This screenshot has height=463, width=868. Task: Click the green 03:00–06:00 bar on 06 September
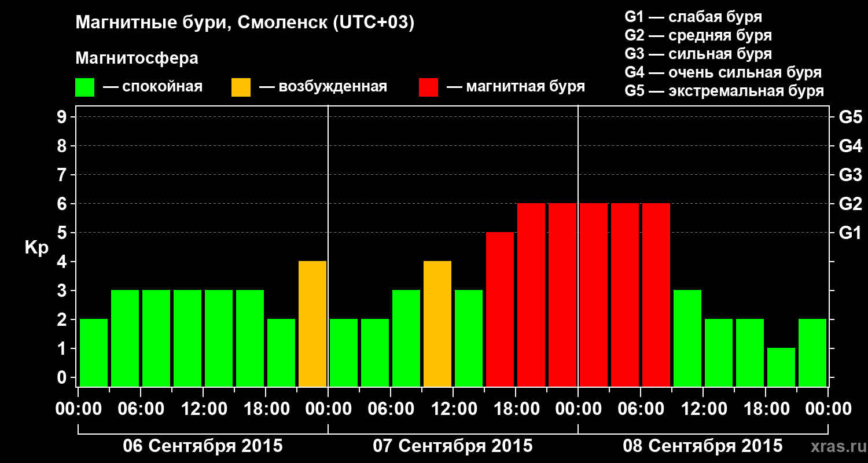[125, 339]
